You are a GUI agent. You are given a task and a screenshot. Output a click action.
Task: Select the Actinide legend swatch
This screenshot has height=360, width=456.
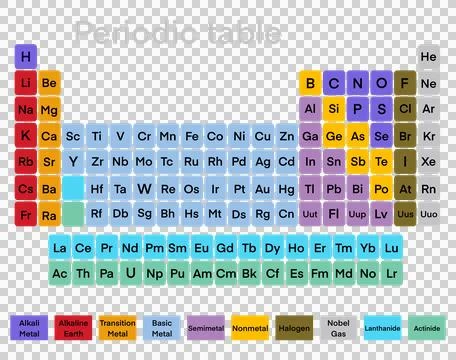427,328
